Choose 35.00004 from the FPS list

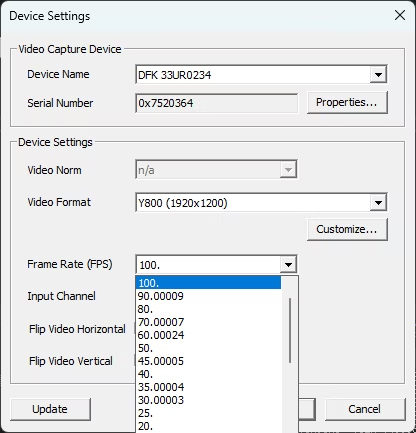click(x=208, y=387)
